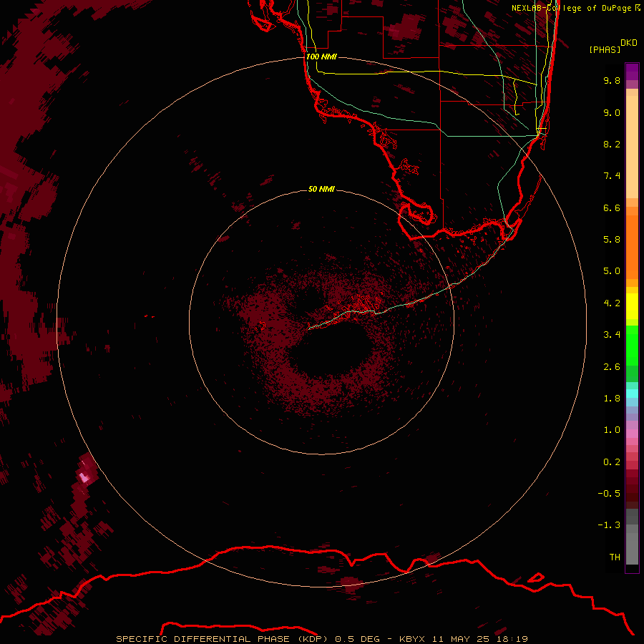Choose the 4.2 scale value label
The height and width of the screenshot is (644, 644).
pos(612,303)
